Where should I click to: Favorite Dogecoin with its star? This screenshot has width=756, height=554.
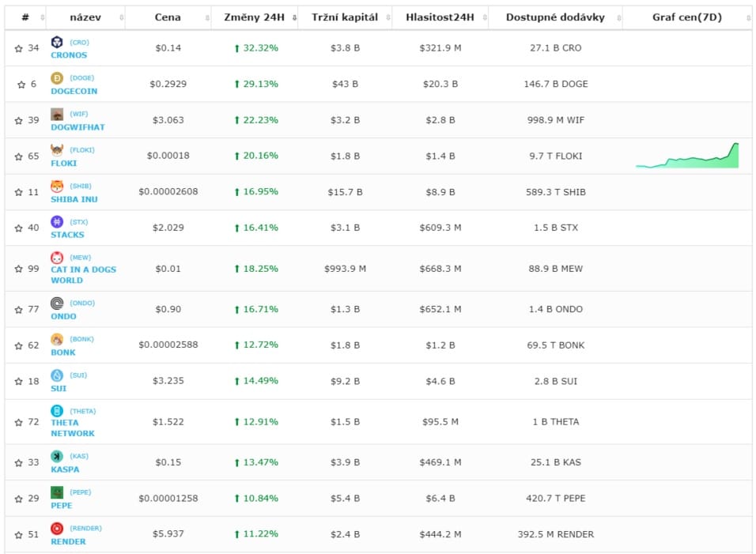coord(21,85)
